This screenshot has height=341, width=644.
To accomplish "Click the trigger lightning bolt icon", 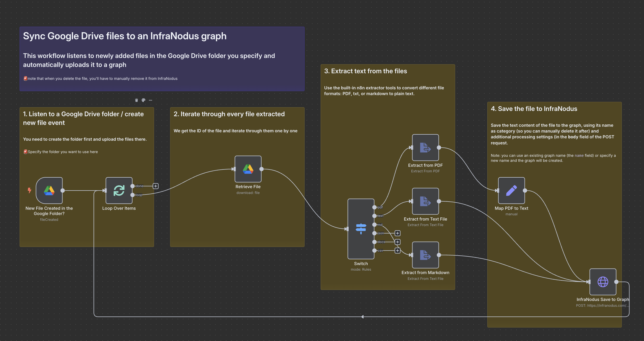I will click(30, 190).
